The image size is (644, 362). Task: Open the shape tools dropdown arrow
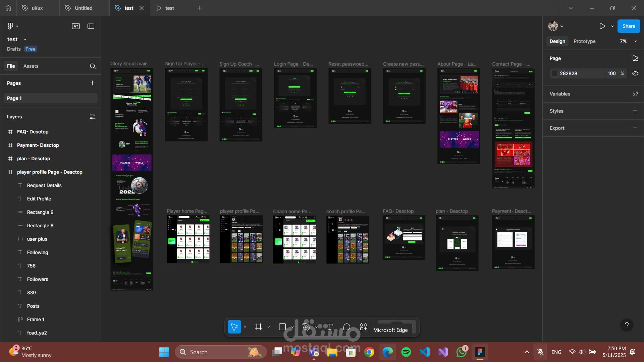pyautogui.click(x=292, y=327)
